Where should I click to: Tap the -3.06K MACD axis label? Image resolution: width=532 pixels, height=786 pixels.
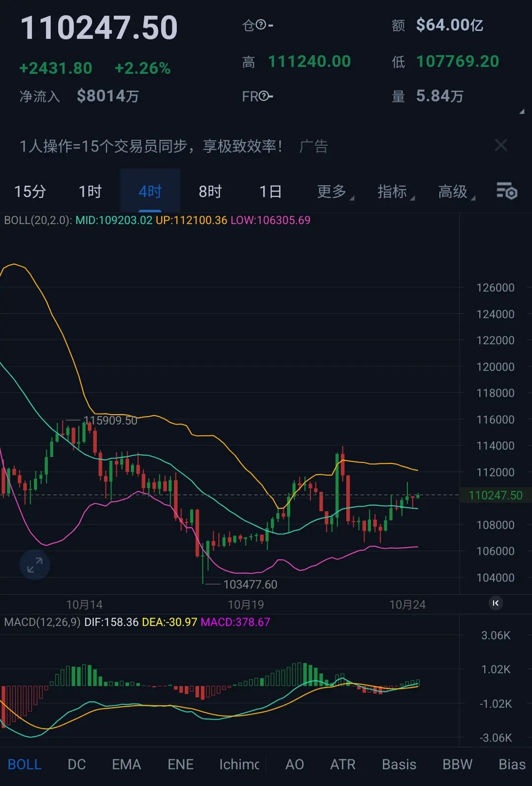coord(496,738)
